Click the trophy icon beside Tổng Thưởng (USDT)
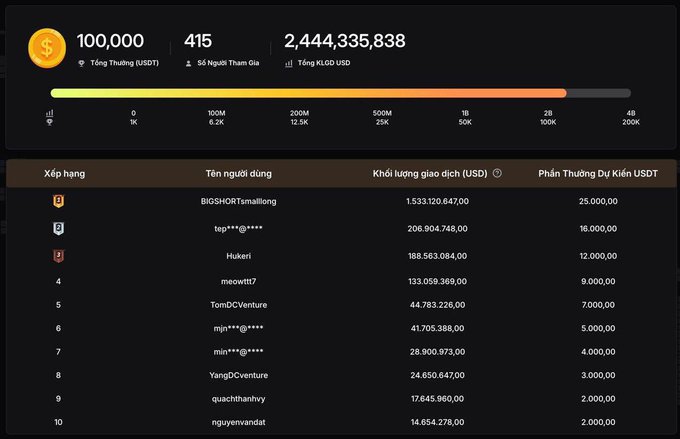The height and width of the screenshot is (439, 680). (x=81, y=63)
